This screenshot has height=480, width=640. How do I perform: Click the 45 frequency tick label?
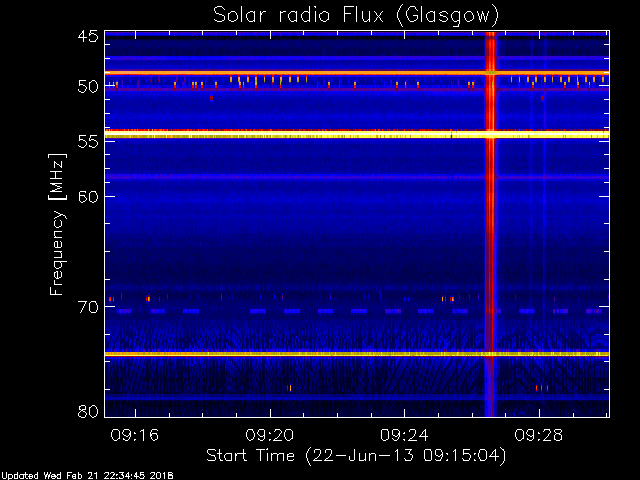pyautogui.click(x=88, y=36)
